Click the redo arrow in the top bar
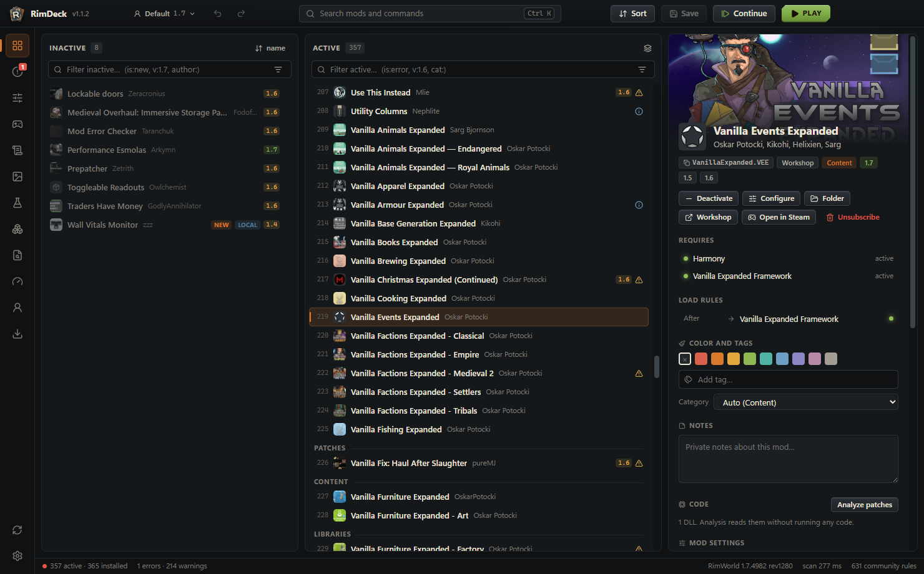The height and width of the screenshot is (574, 924). [x=241, y=14]
